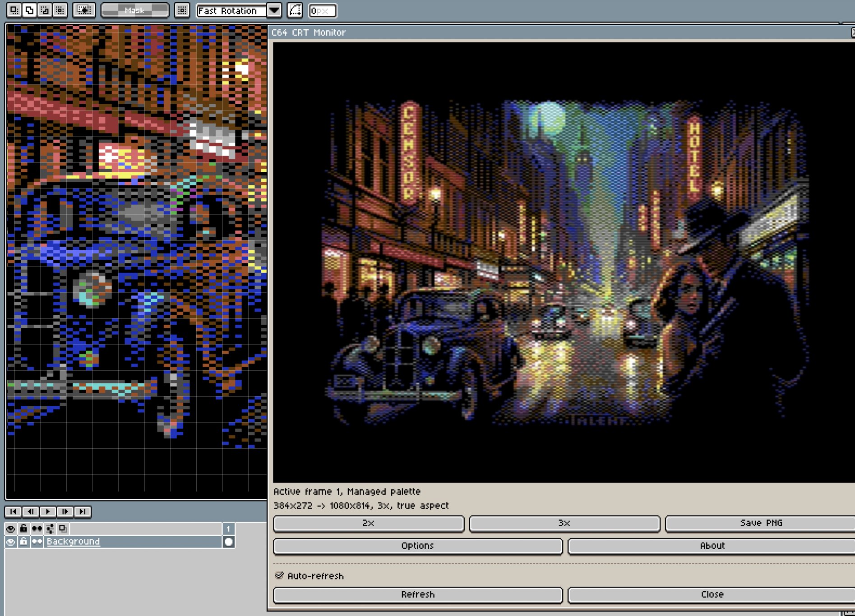Step to the next frame
Image resolution: width=855 pixels, height=616 pixels.
click(x=65, y=511)
